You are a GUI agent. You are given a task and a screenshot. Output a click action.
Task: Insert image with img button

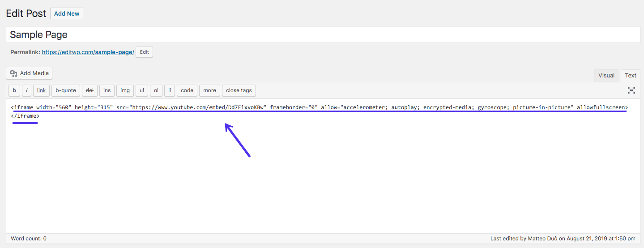click(125, 90)
